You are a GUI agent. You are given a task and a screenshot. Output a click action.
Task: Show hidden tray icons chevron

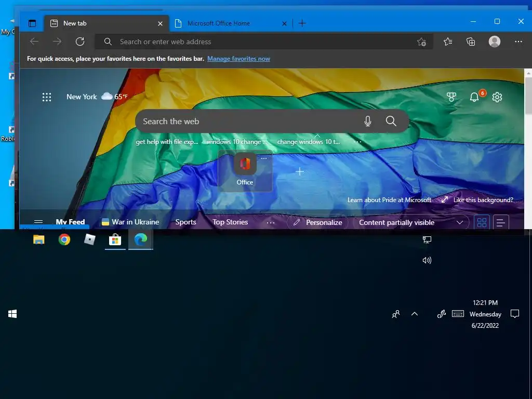(414, 314)
